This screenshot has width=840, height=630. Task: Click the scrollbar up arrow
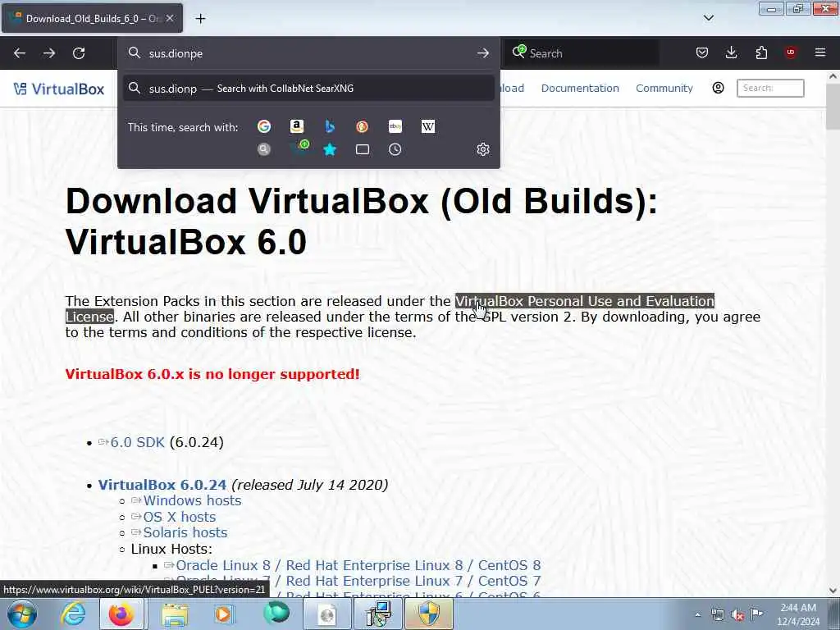click(833, 76)
